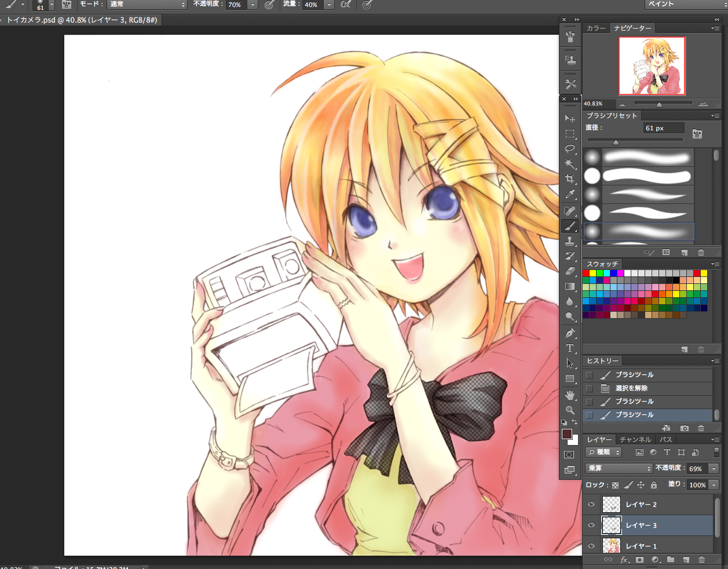Select the Magic Wand tool
The height and width of the screenshot is (569, 728).
pos(570,164)
